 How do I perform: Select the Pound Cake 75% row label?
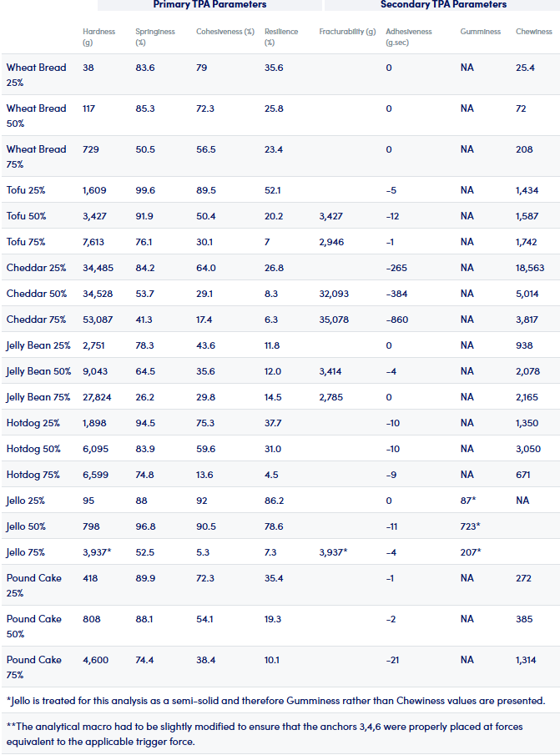click(x=33, y=667)
